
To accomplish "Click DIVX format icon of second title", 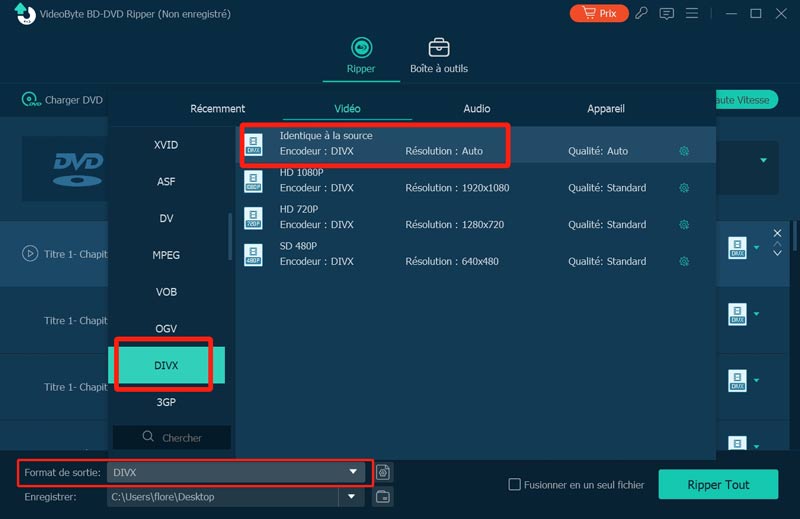I will coord(737,314).
